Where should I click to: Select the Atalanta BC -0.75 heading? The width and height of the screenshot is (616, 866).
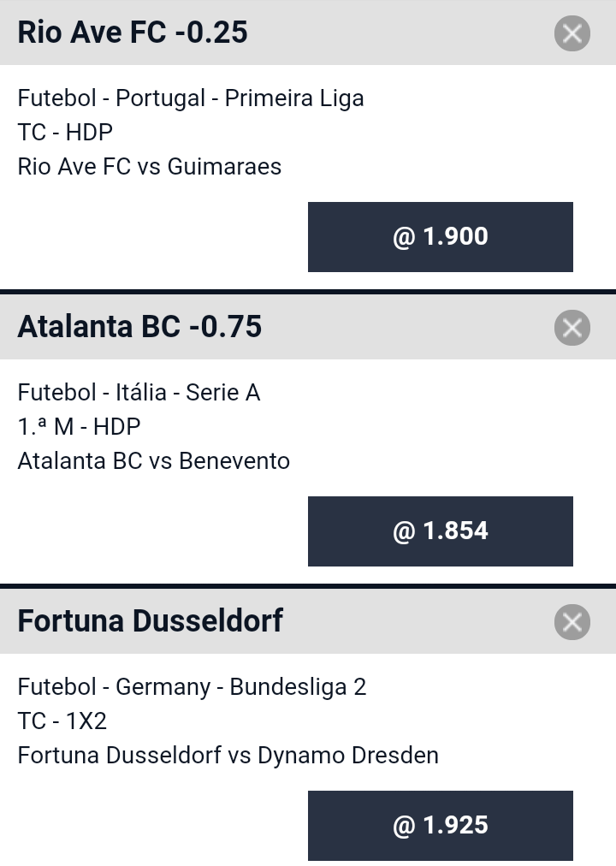pos(139,327)
